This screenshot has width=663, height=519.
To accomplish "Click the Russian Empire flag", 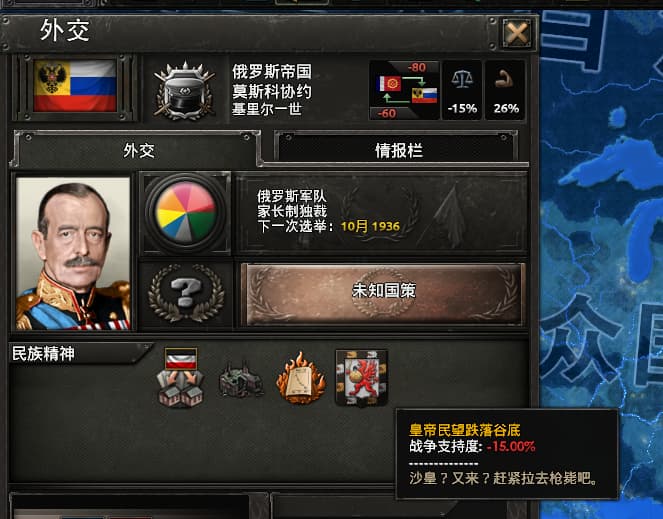I will click(75, 86).
